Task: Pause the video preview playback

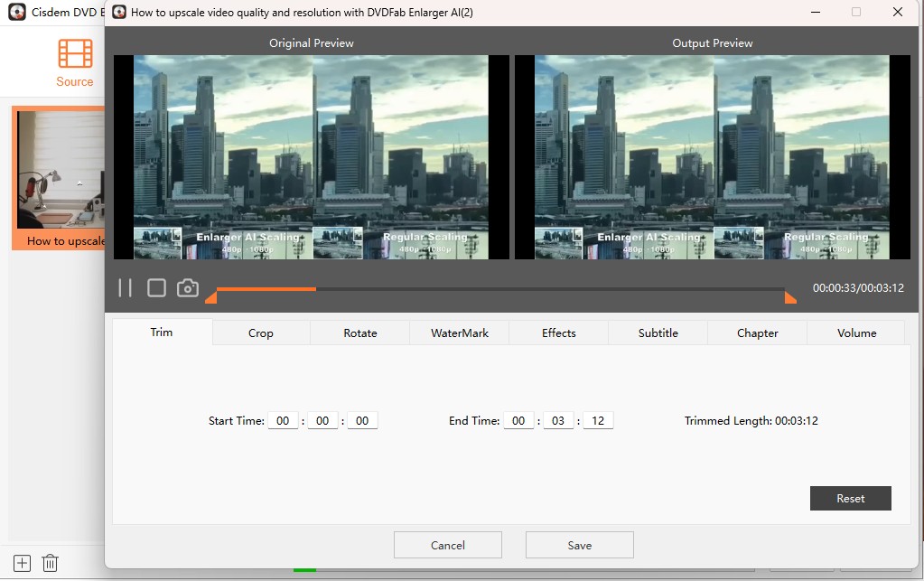Action: tap(125, 287)
